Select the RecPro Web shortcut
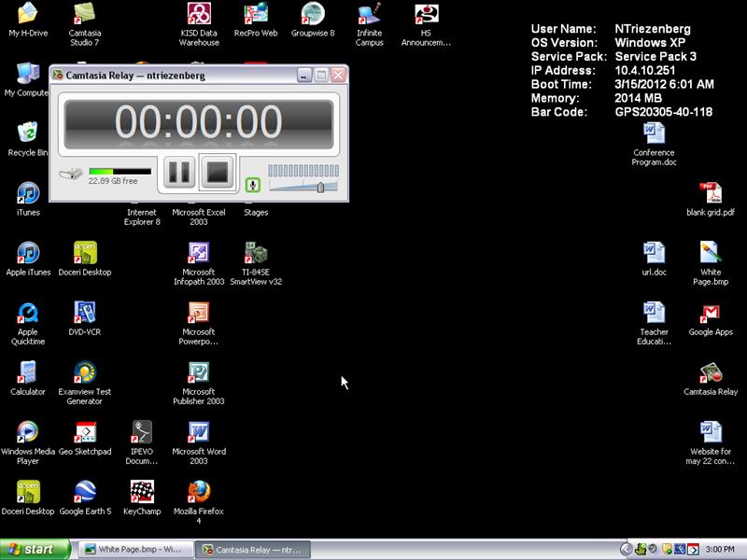The image size is (747, 560). pyautogui.click(x=256, y=19)
